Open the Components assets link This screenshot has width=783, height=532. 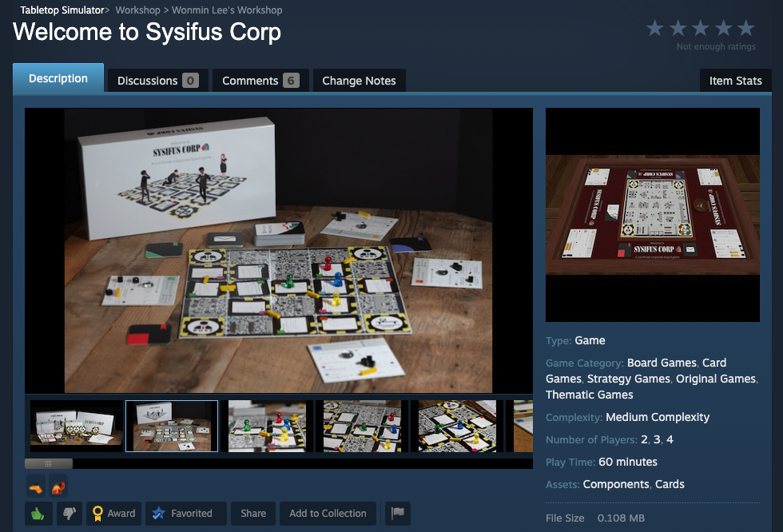(616, 484)
